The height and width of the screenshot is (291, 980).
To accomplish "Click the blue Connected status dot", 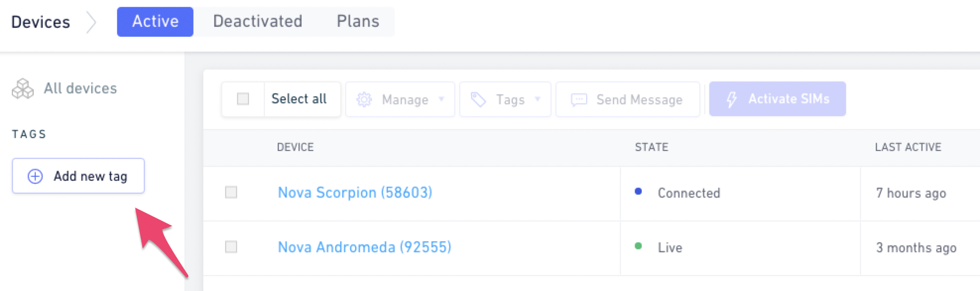I will click(638, 191).
